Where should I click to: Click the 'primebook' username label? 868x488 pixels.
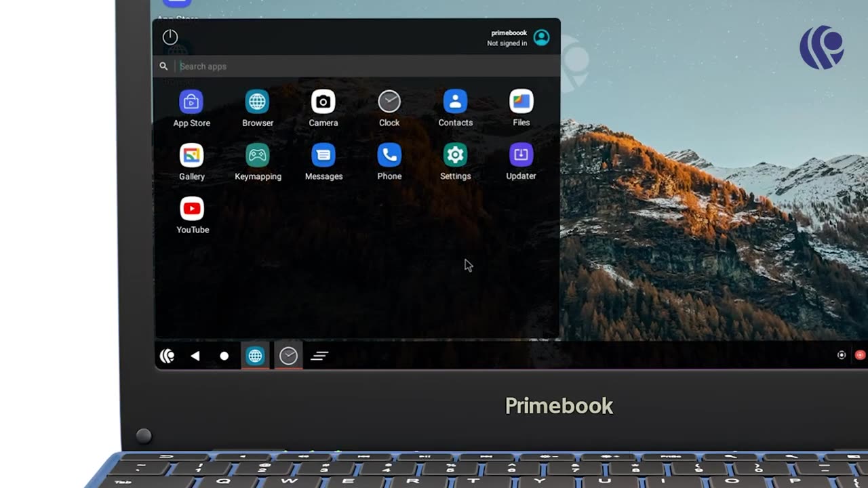pyautogui.click(x=509, y=33)
